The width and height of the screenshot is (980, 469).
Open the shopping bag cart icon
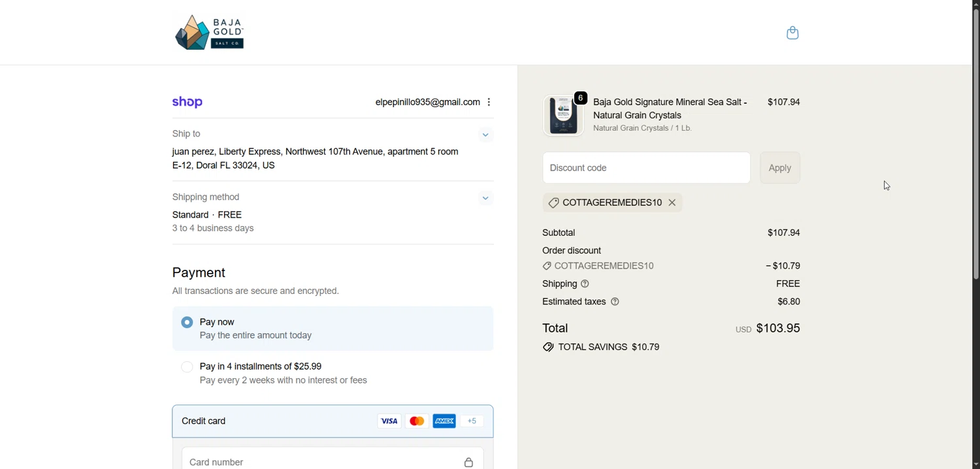(x=792, y=33)
